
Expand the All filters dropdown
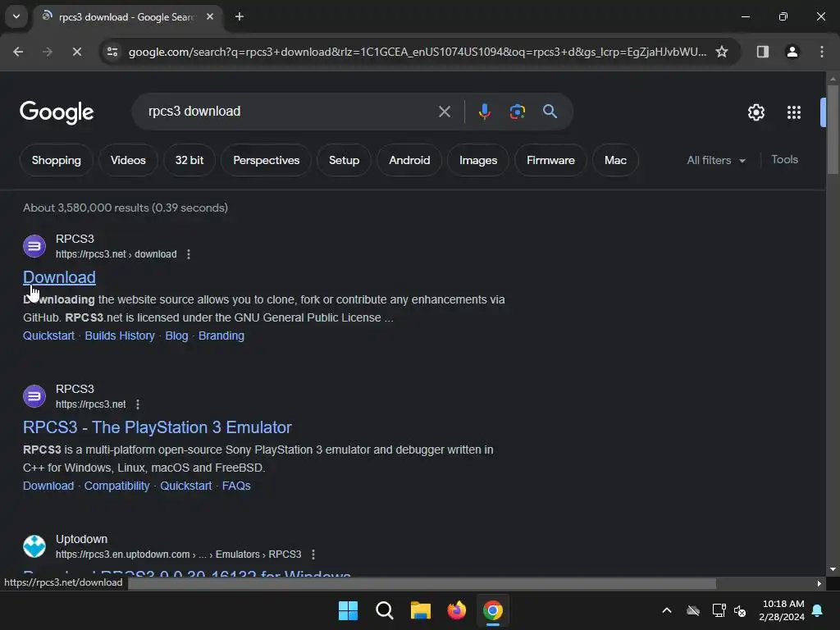pyautogui.click(x=716, y=160)
